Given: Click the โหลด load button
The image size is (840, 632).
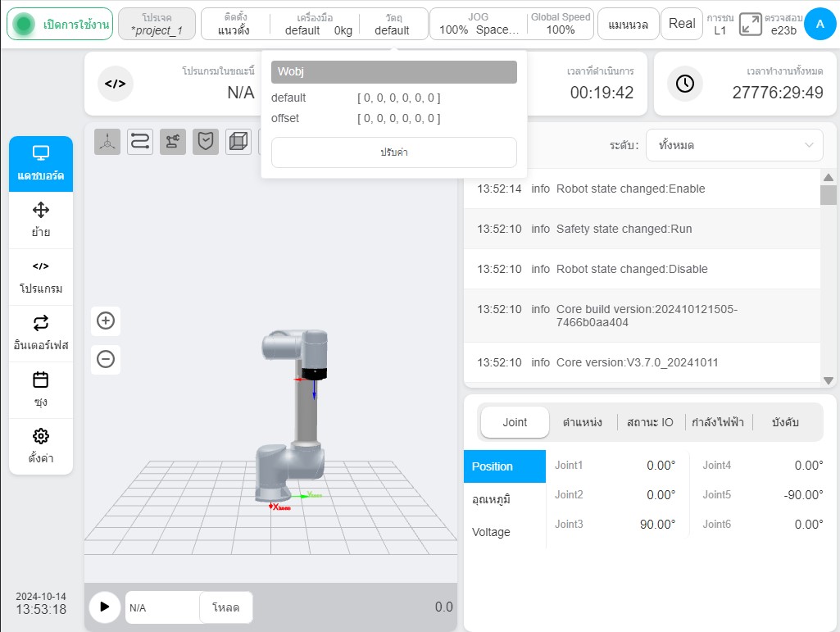Looking at the screenshot, I should (225, 607).
